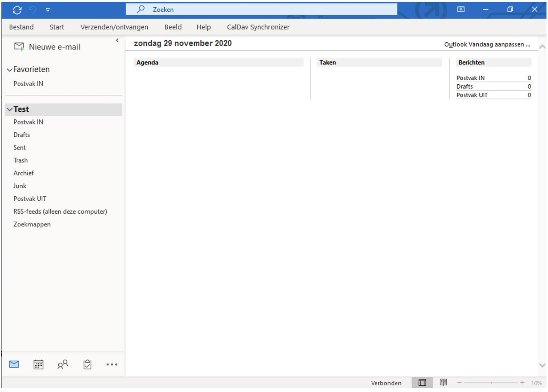Select the Trash folder under Test
The width and height of the screenshot is (548, 392).
[20, 160]
